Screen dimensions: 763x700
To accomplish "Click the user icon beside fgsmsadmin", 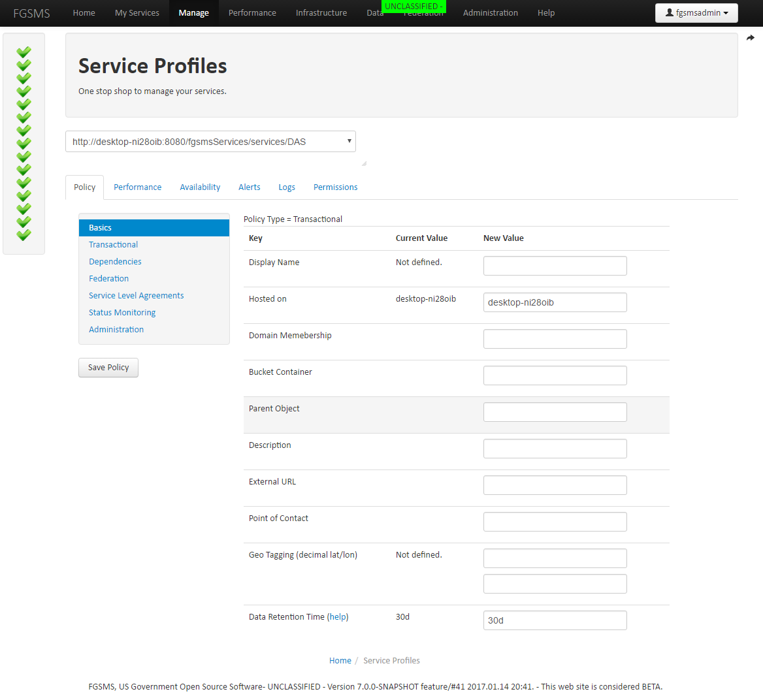I will 670,12.
